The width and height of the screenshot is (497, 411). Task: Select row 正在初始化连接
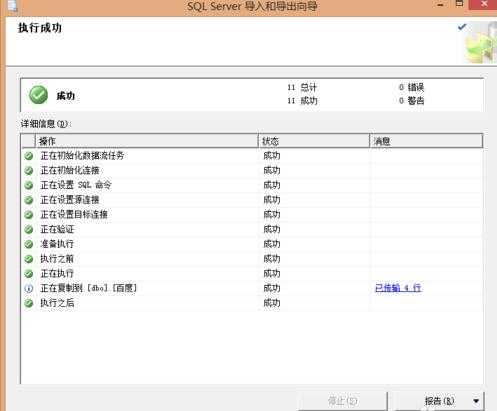click(252, 170)
